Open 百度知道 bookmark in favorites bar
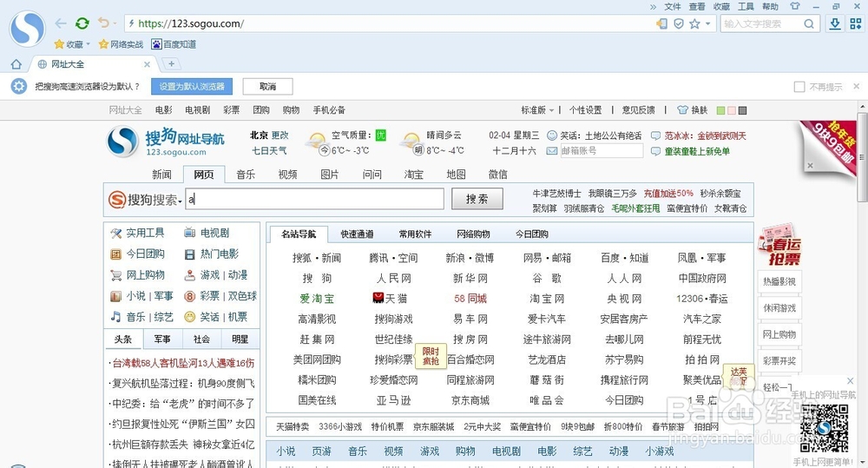The image size is (868, 468). tap(174, 44)
